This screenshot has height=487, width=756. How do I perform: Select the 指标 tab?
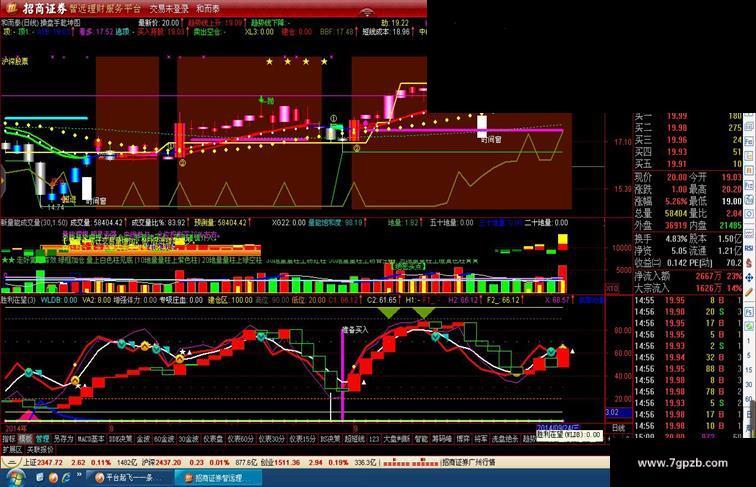(x=9, y=439)
